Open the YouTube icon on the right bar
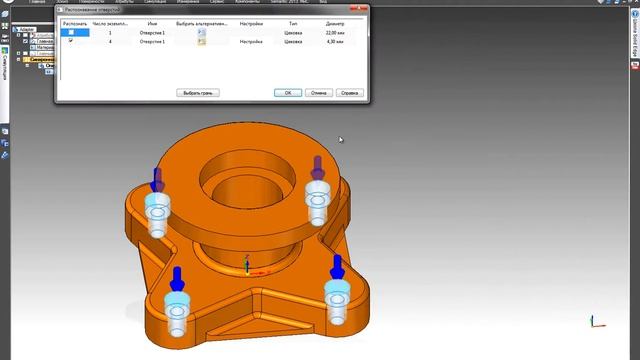The width and height of the screenshot is (640, 360). click(x=635, y=65)
